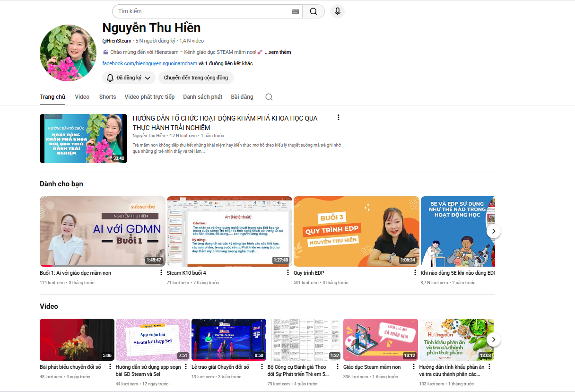Open three-dot menu for featured video
Viewport: 575px width, 392px height.
coord(338,117)
